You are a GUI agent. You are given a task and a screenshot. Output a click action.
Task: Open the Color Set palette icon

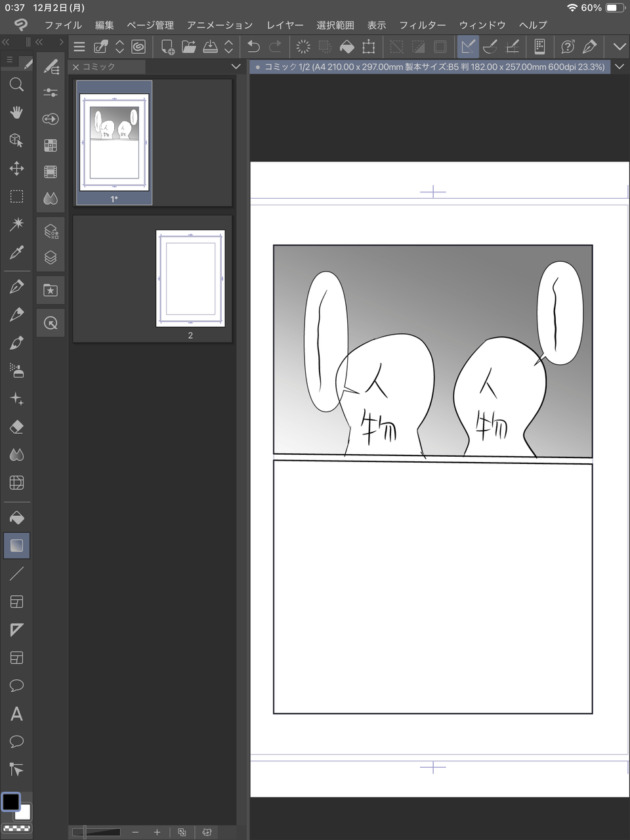coord(51,145)
